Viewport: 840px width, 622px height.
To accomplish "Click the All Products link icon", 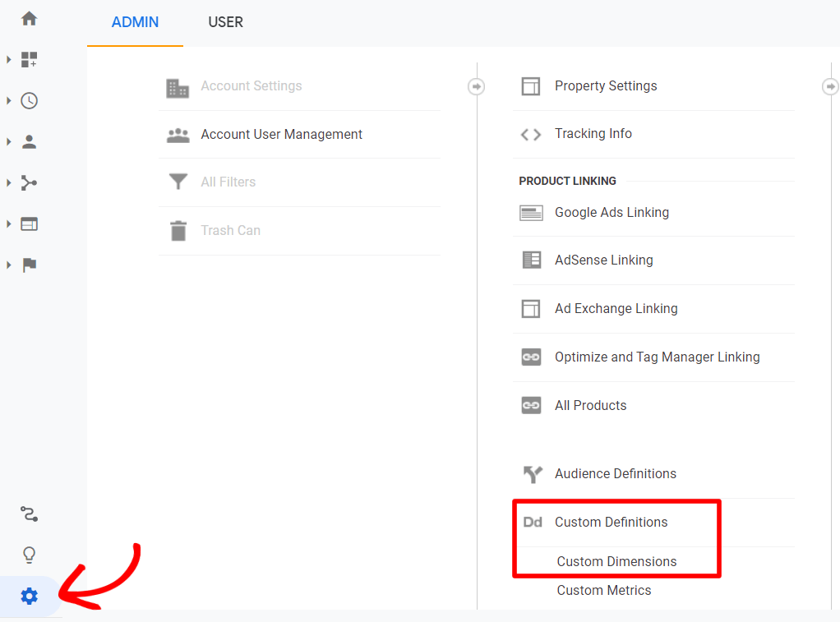I will click(531, 406).
